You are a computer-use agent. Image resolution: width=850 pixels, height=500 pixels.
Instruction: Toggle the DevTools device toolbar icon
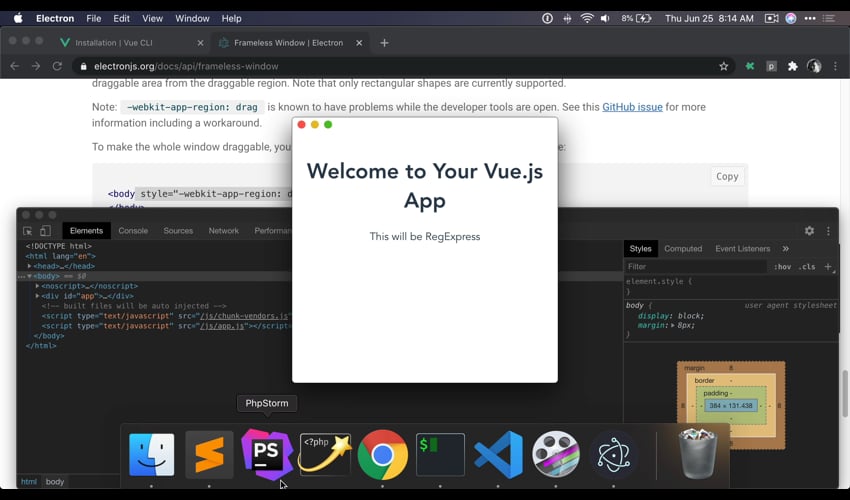(x=46, y=231)
